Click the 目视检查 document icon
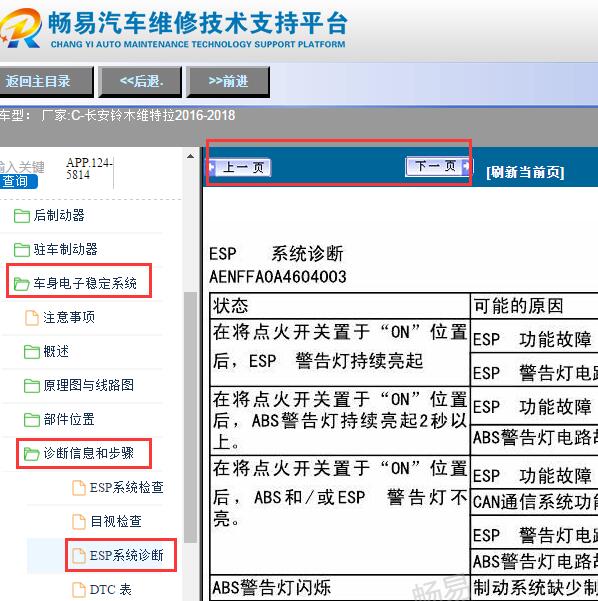This screenshot has height=601, width=598. click(79, 522)
